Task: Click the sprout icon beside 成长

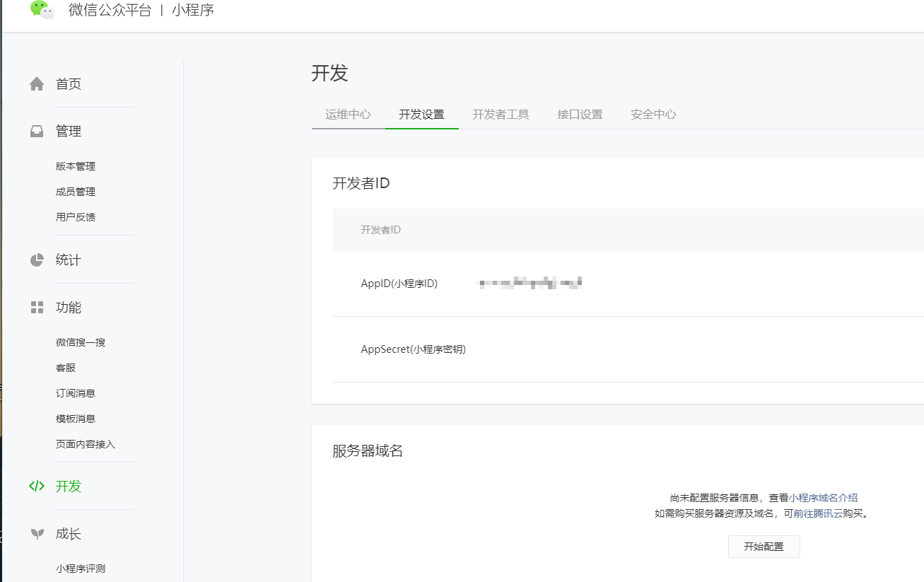Action: click(37, 534)
